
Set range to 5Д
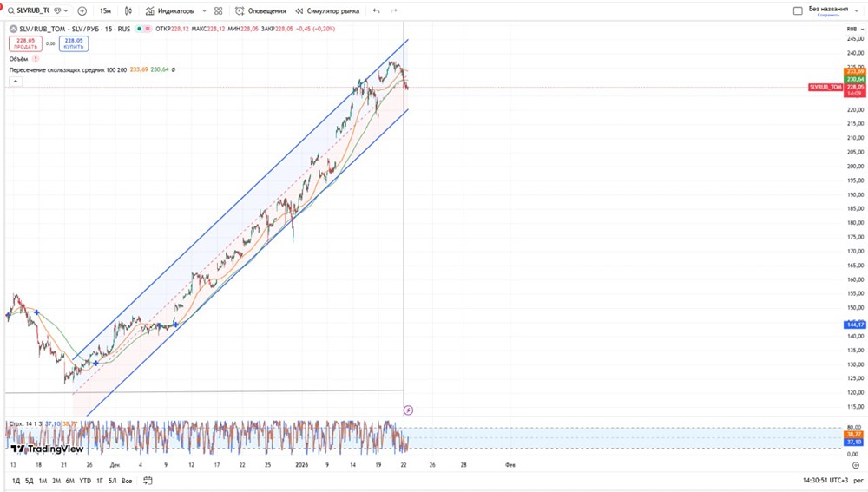coord(29,481)
